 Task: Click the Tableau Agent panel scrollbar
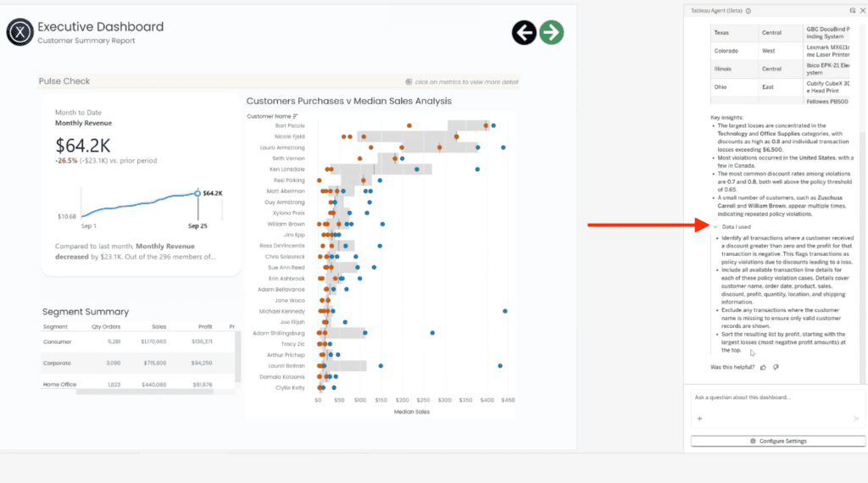863,258
